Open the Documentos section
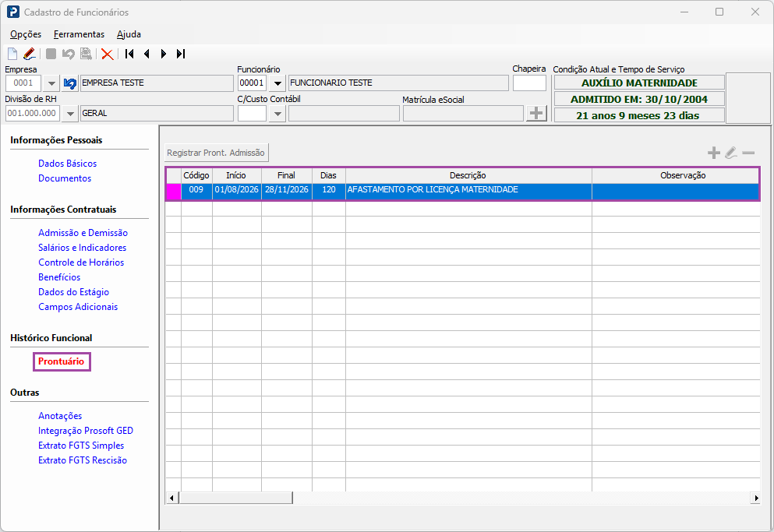The image size is (774, 532). [x=65, y=178]
